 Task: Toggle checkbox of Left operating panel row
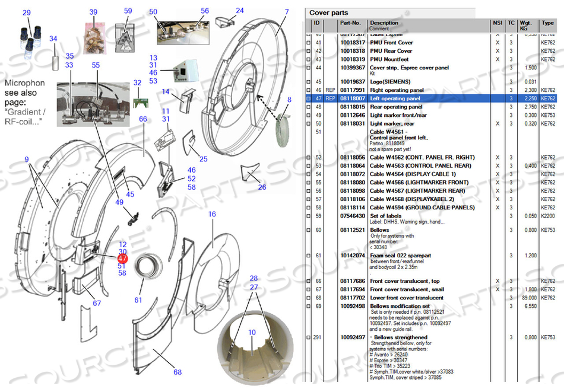(x=308, y=98)
